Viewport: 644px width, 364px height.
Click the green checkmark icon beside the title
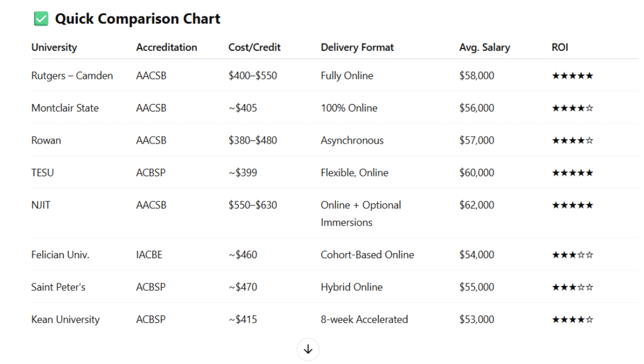tap(41, 19)
